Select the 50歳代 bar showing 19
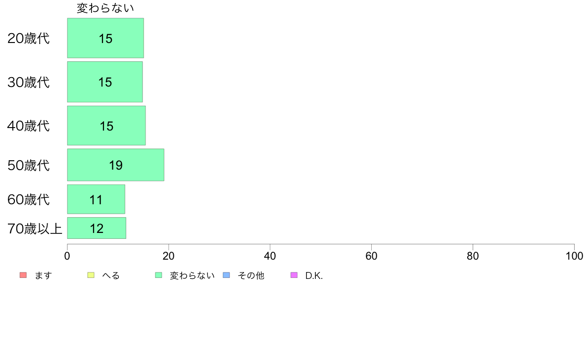Image resolution: width=588 pixels, height=364 pixels. [x=115, y=165]
